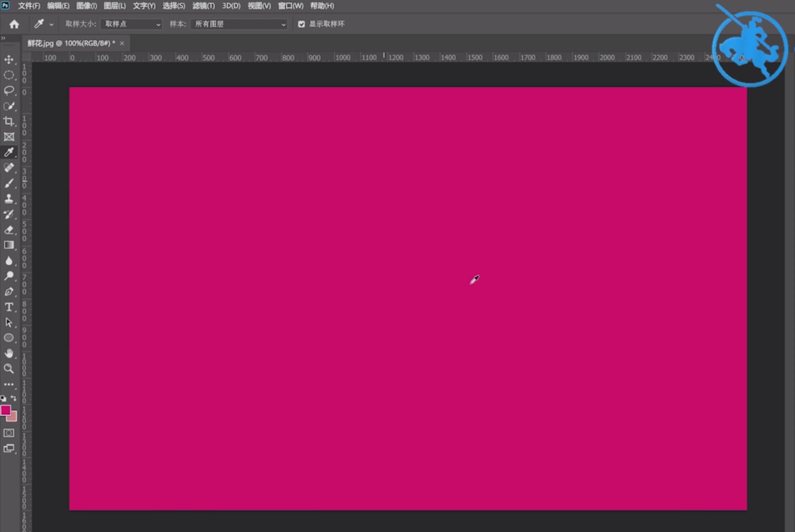Open the 取样大小 dropdown
This screenshot has width=795, height=532.
(131, 24)
